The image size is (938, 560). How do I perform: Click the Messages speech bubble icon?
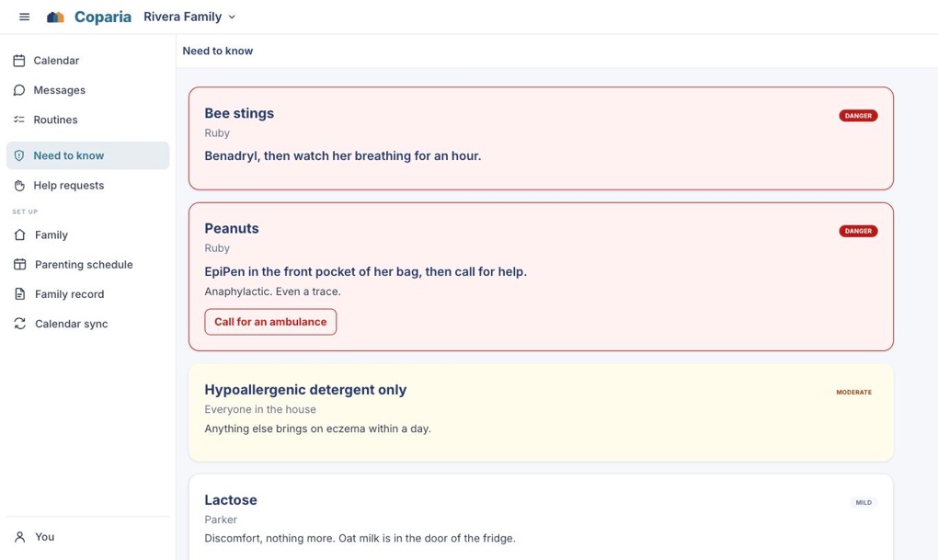19,90
